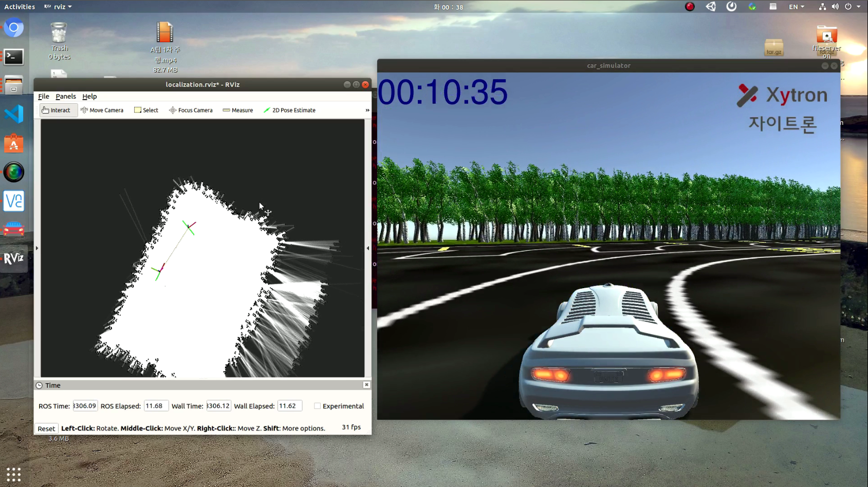
Task: Click the Reset button in RViz
Action: click(x=46, y=428)
